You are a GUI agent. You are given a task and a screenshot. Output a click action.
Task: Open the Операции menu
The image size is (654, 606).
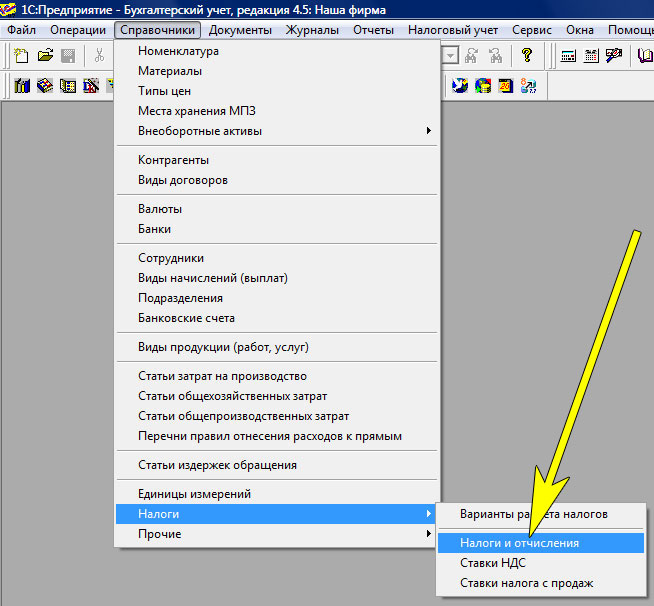(x=78, y=30)
